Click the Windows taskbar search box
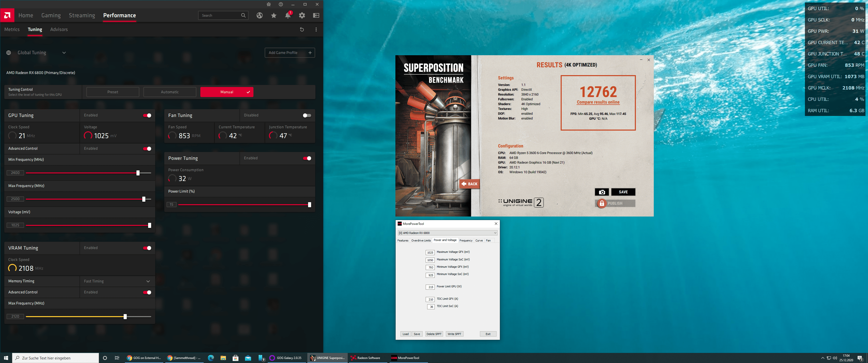This screenshot has width=868, height=363. (x=56, y=358)
